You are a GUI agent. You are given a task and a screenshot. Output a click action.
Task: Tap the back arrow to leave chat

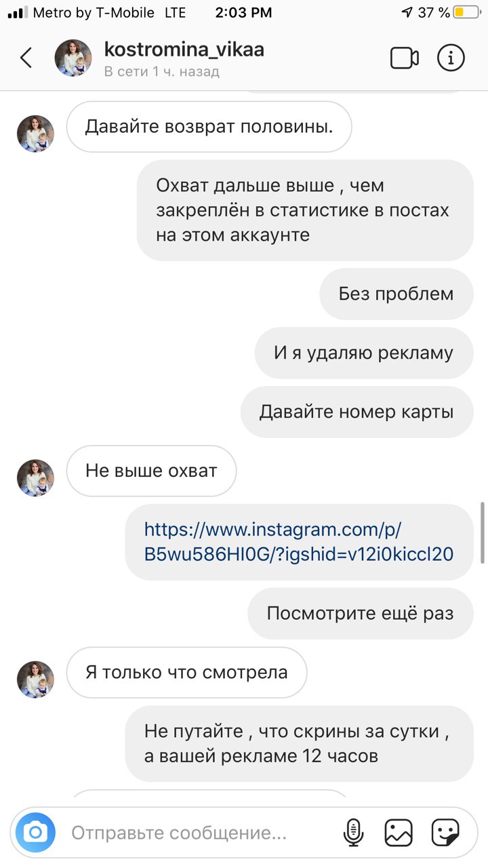(26, 58)
